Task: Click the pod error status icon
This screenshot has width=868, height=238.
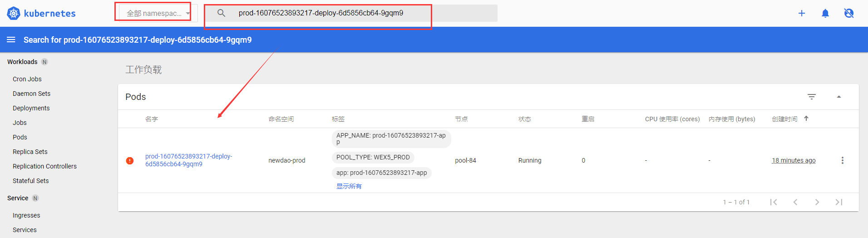Action: (130, 160)
